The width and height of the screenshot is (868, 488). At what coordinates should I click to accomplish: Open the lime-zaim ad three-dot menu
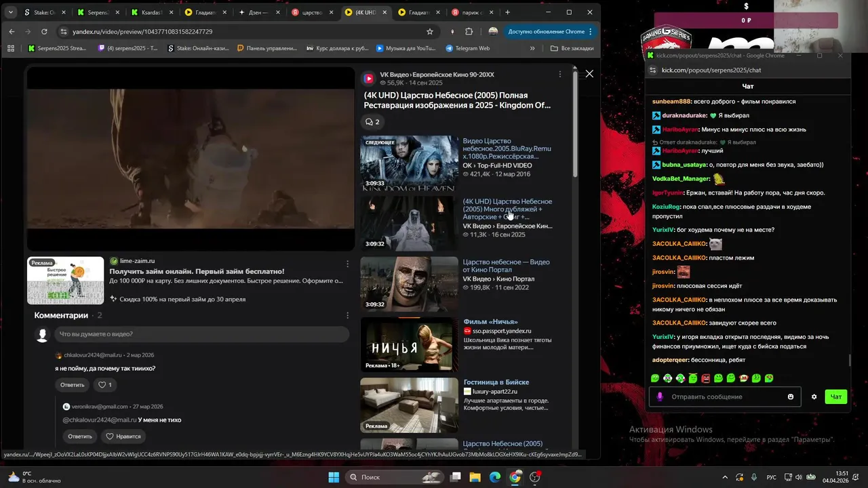pyautogui.click(x=347, y=264)
